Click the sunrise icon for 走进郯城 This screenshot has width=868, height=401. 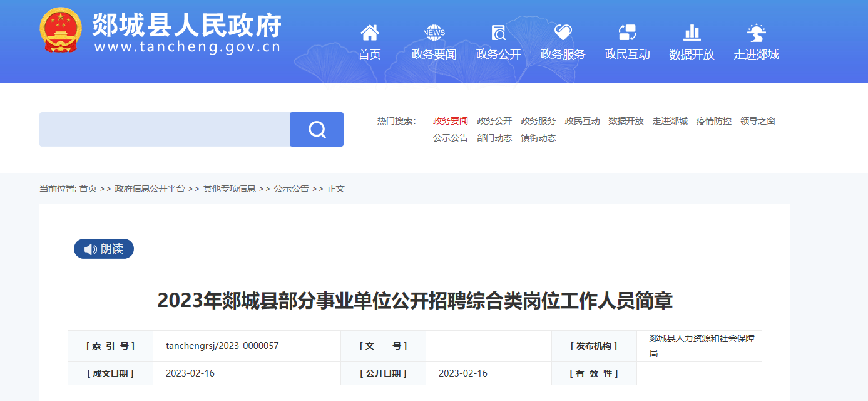tap(756, 32)
